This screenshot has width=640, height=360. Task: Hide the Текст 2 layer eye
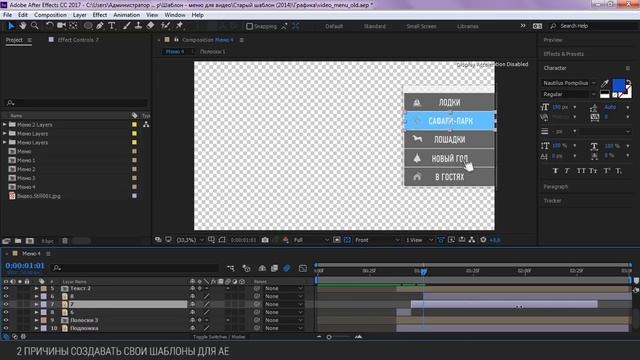pos(6,288)
